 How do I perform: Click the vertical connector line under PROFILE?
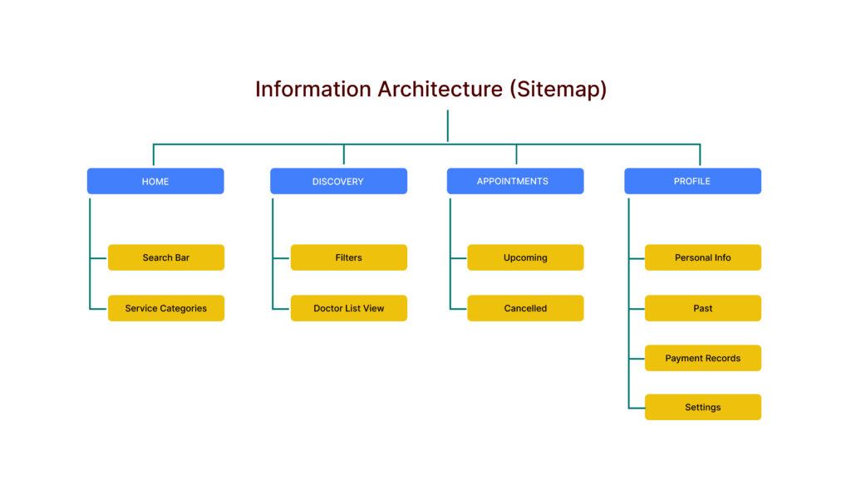click(628, 224)
